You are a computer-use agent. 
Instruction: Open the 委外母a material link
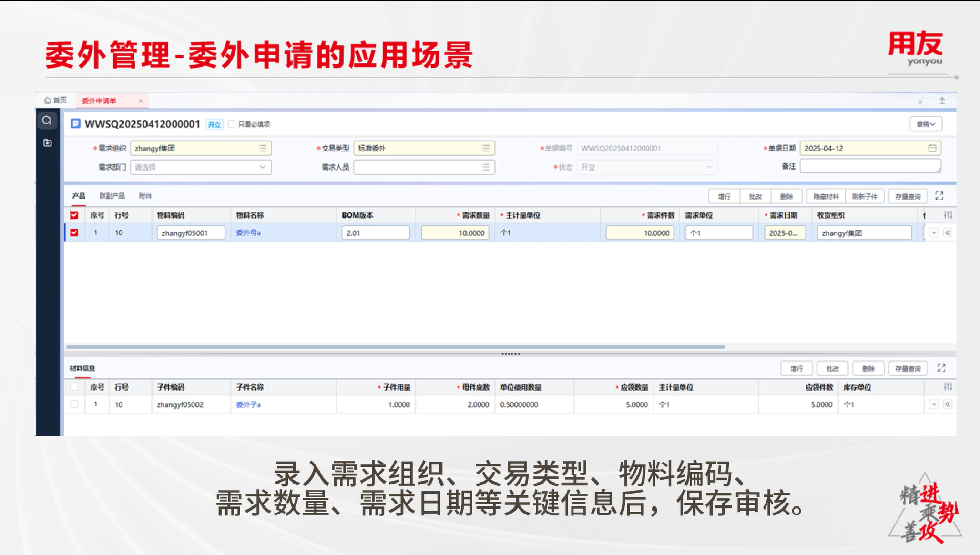tap(248, 233)
